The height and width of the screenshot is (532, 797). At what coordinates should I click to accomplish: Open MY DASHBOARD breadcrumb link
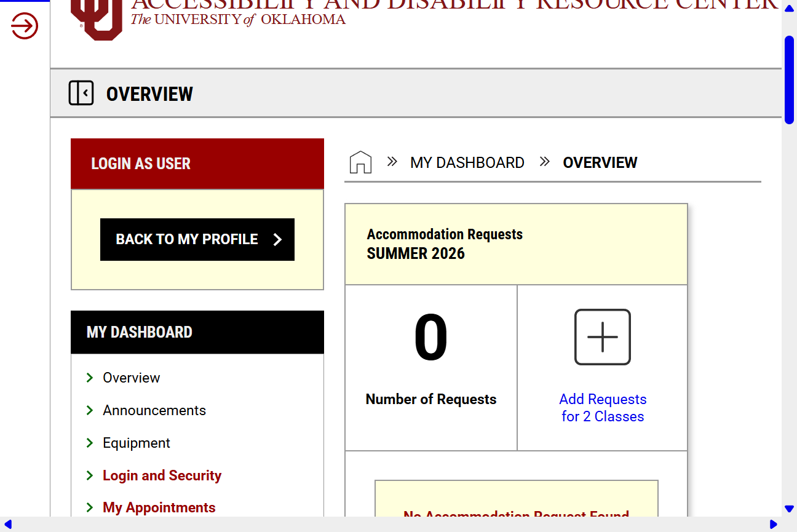pyautogui.click(x=467, y=162)
